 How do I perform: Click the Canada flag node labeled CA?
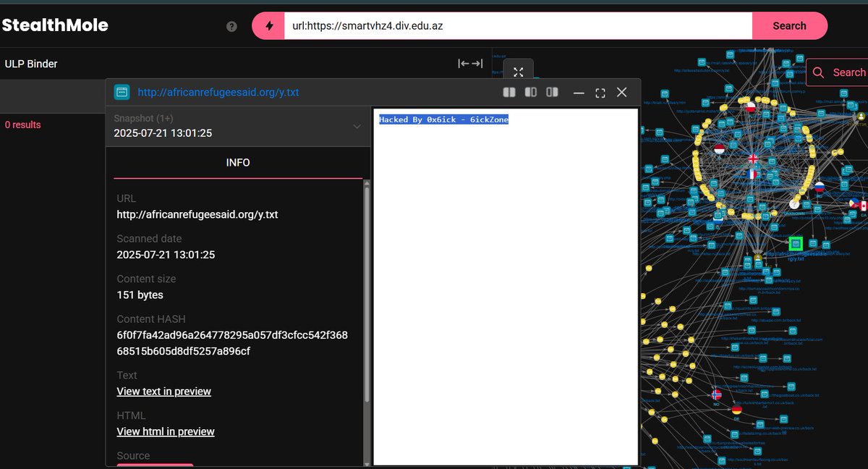click(x=862, y=206)
